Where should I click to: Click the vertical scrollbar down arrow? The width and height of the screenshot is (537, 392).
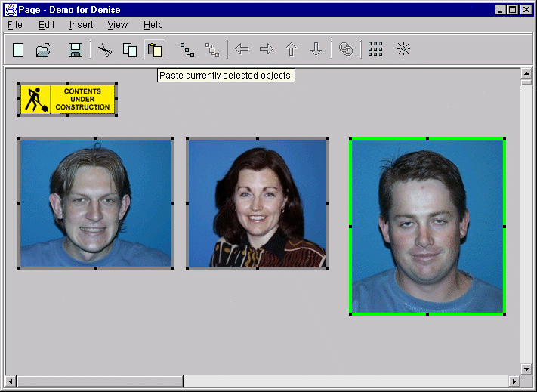tap(526, 369)
